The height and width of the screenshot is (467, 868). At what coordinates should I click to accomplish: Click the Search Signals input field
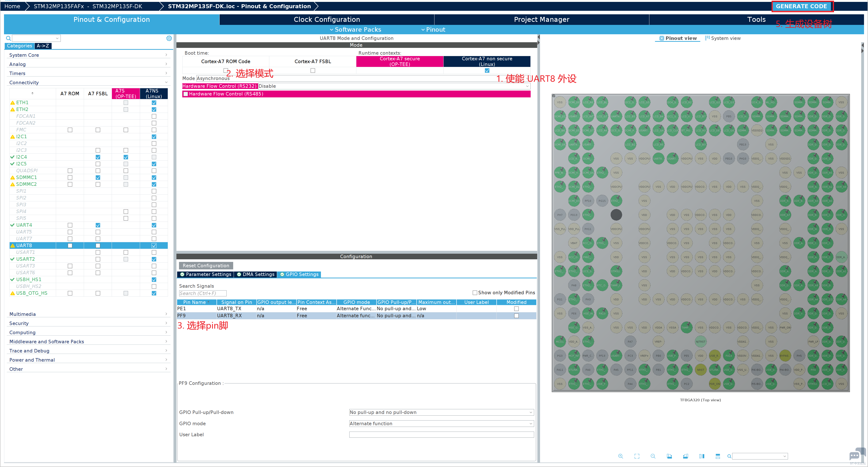[203, 293]
